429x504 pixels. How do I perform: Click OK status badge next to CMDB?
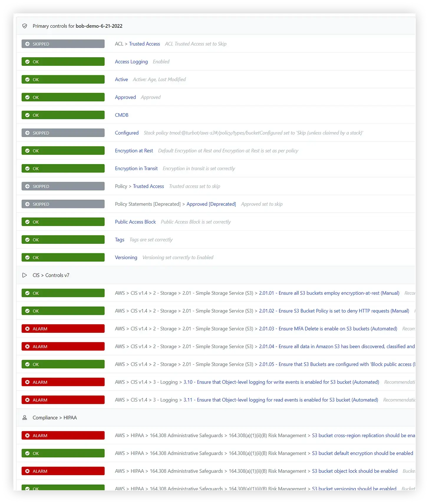(63, 115)
